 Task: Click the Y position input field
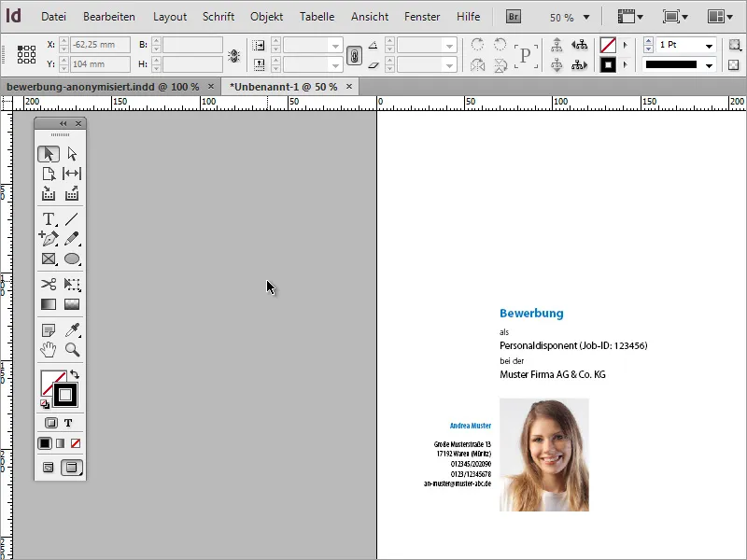pyautogui.click(x=100, y=64)
